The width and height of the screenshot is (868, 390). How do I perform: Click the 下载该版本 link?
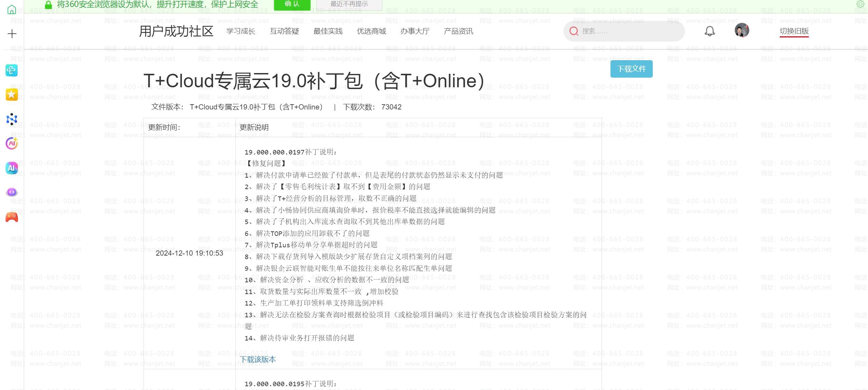click(258, 360)
